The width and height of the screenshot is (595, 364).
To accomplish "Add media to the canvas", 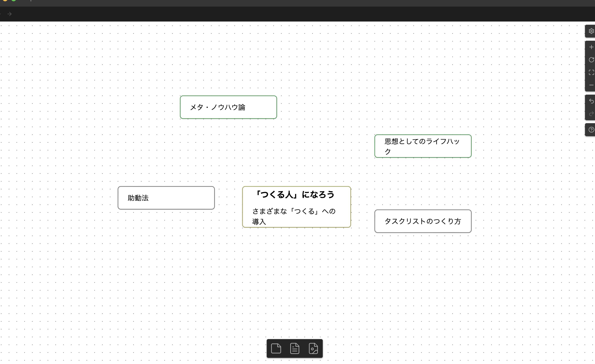I will pyautogui.click(x=313, y=348).
